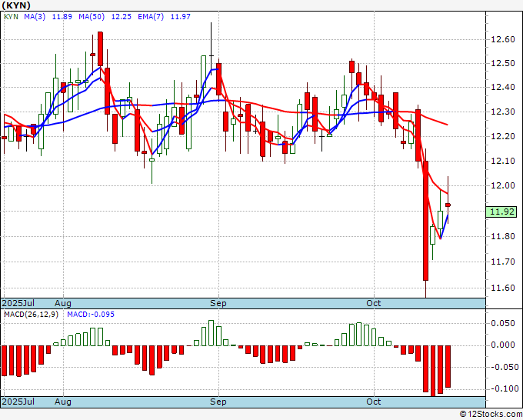
Task: Open the 12Stocks.com copyright link
Action: pyautogui.click(x=491, y=415)
